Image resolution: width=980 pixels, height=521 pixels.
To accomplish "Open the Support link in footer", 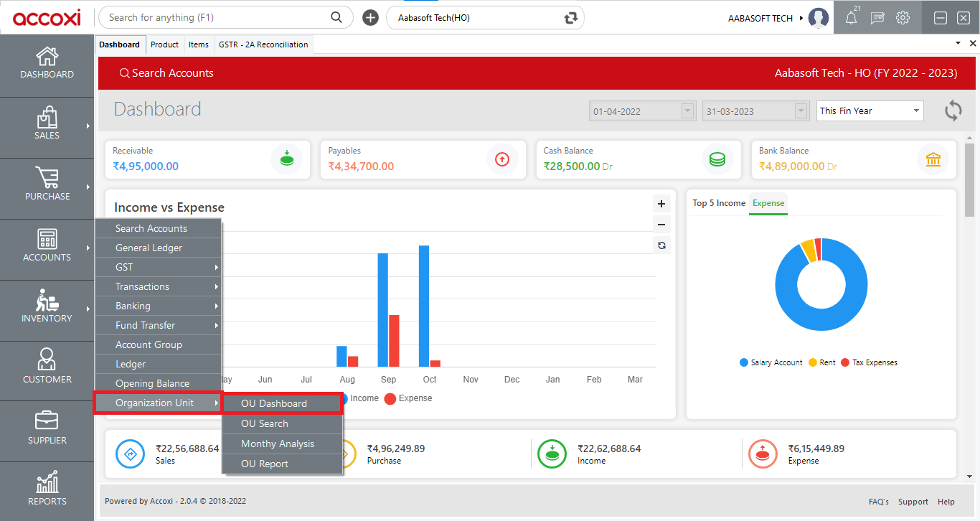I will click(x=913, y=502).
